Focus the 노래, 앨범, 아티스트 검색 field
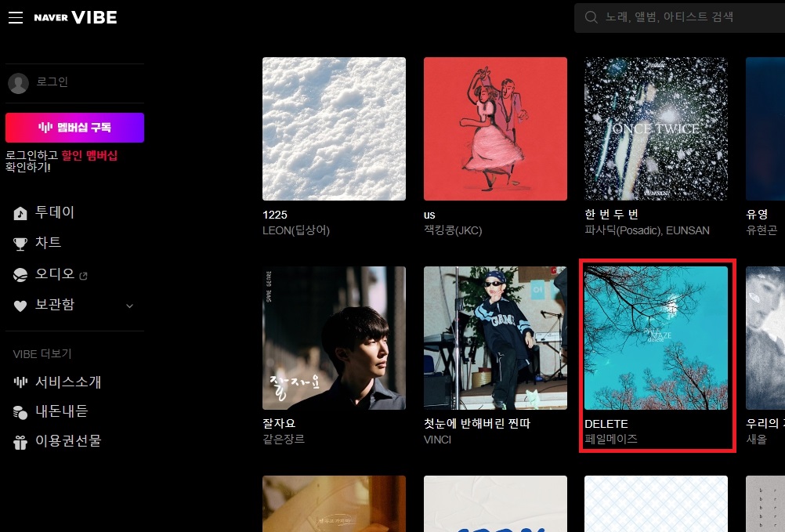 [679, 17]
